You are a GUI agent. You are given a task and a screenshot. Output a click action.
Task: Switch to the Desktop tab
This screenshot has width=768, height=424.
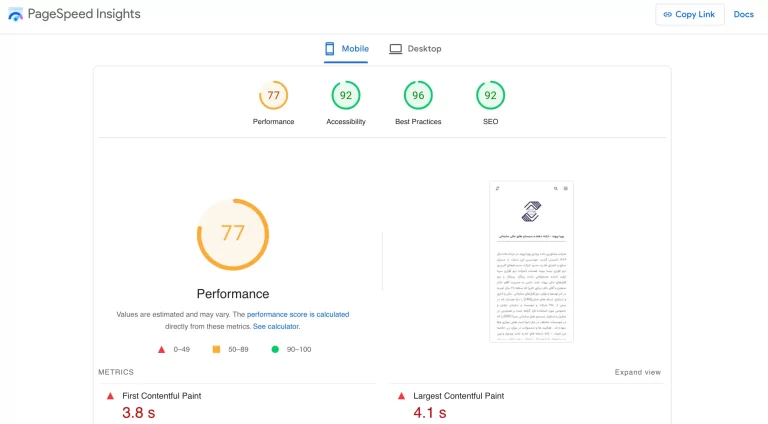point(415,48)
